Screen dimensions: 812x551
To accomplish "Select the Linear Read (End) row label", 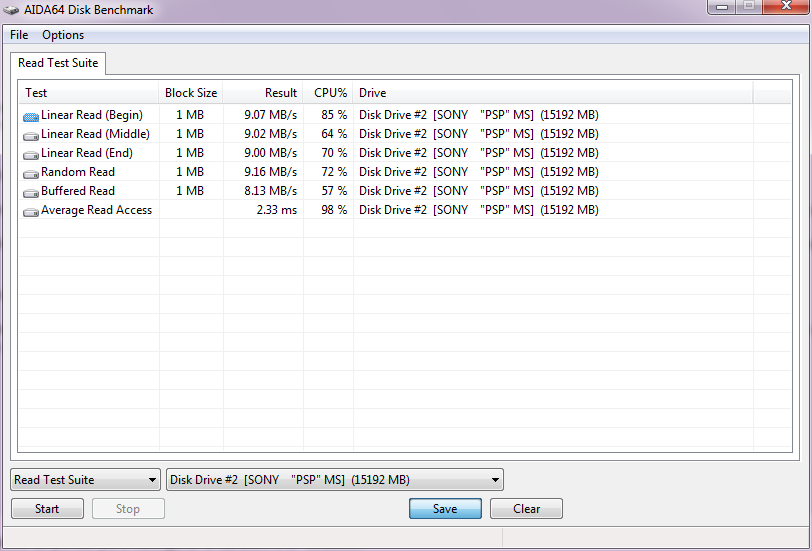I will click(86, 153).
